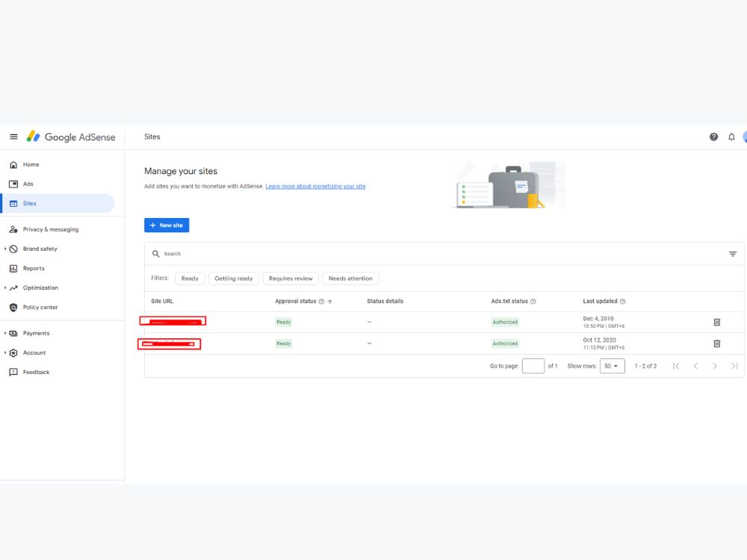Click the Manage your sites heading
747x560 pixels.
181,172
